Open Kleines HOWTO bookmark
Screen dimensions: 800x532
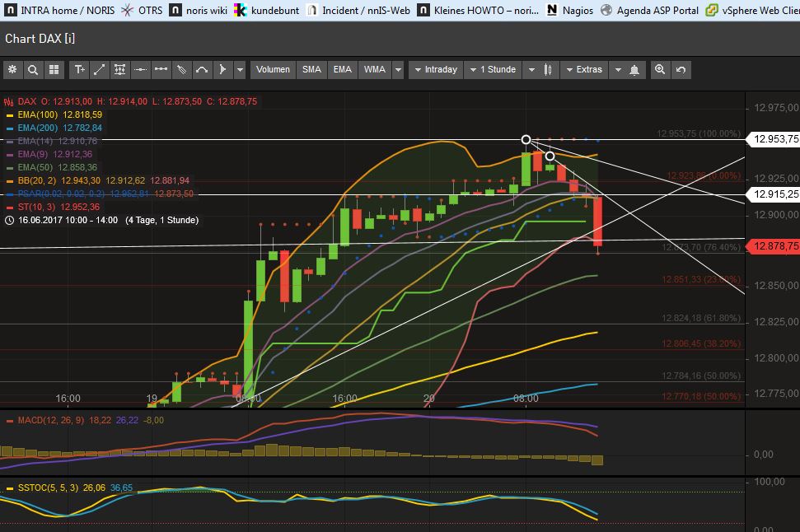coord(478,10)
